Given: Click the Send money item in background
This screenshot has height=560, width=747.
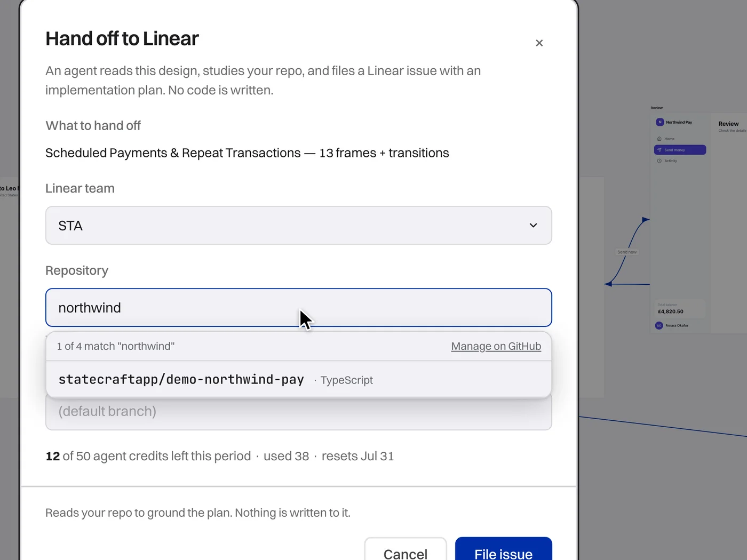Looking at the screenshot, I should click(x=680, y=150).
